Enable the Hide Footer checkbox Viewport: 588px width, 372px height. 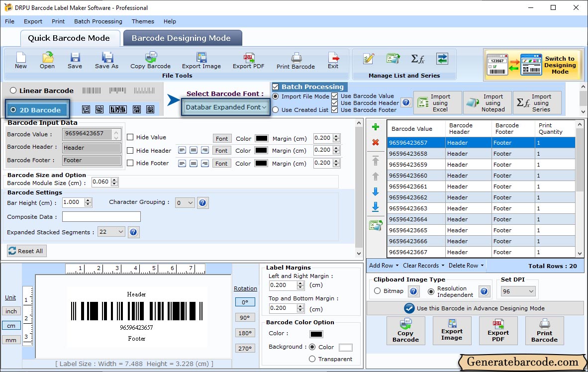pos(130,163)
